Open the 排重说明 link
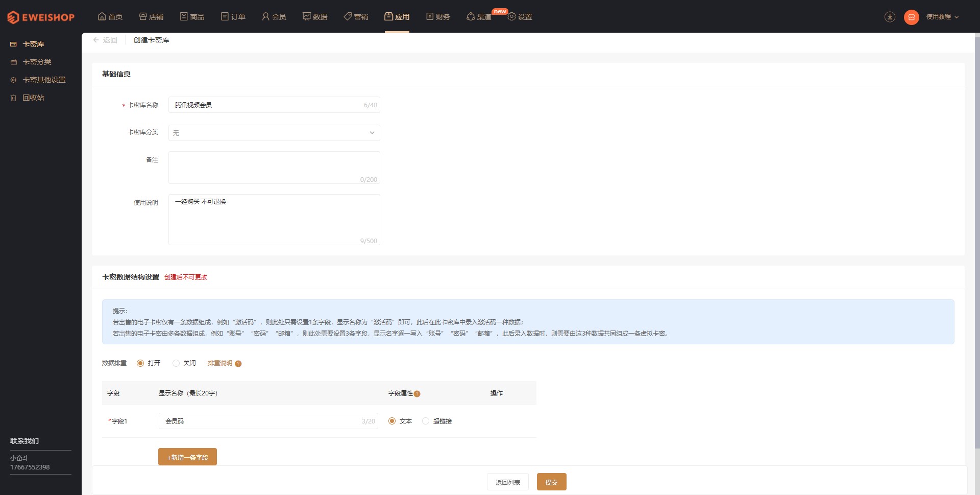 point(220,363)
